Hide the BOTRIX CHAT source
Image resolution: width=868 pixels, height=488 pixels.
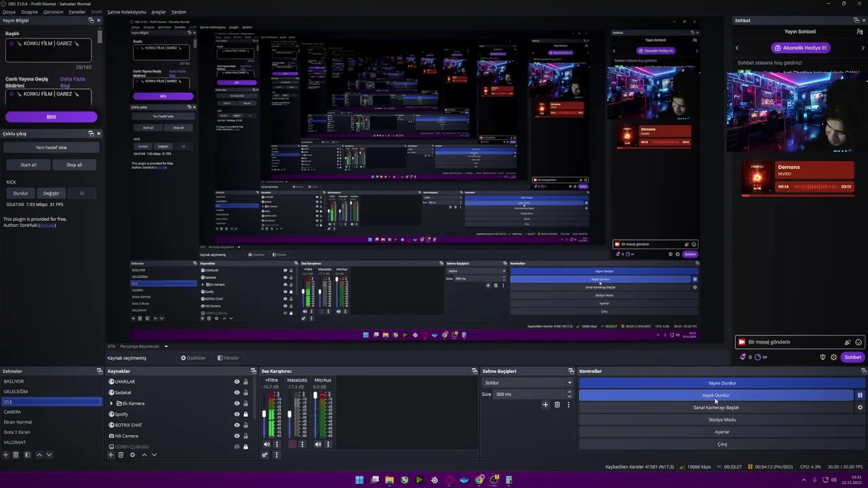click(x=237, y=425)
